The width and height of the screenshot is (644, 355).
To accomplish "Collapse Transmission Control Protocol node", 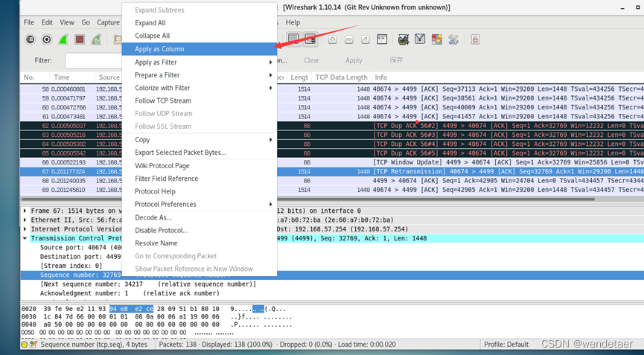I will point(25,238).
